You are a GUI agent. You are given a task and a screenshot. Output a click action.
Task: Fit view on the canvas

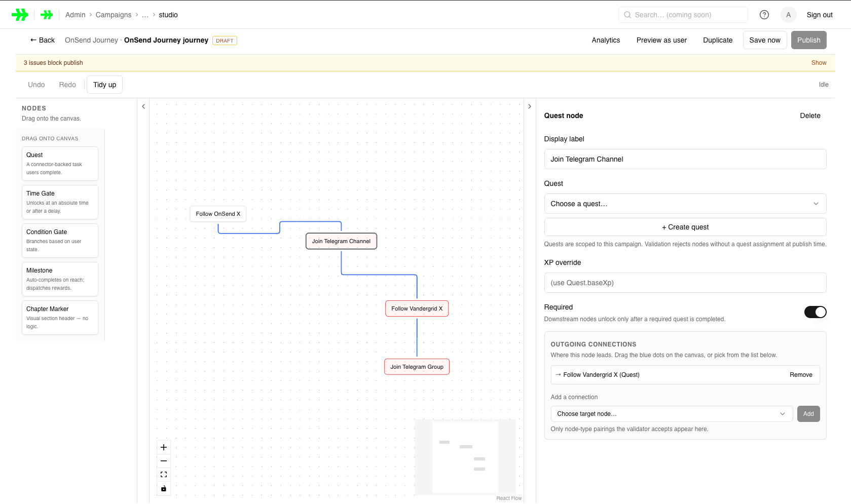[164, 475]
